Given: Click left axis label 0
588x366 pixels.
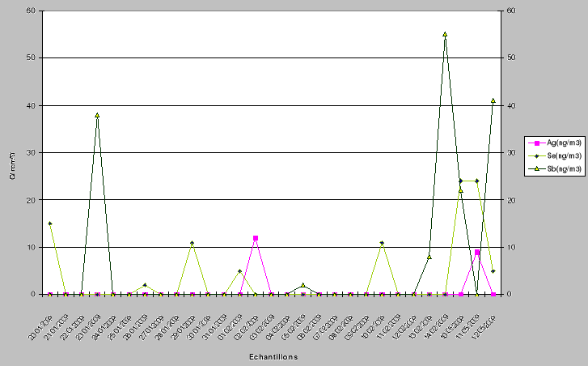Looking at the screenshot, I should coord(33,294).
